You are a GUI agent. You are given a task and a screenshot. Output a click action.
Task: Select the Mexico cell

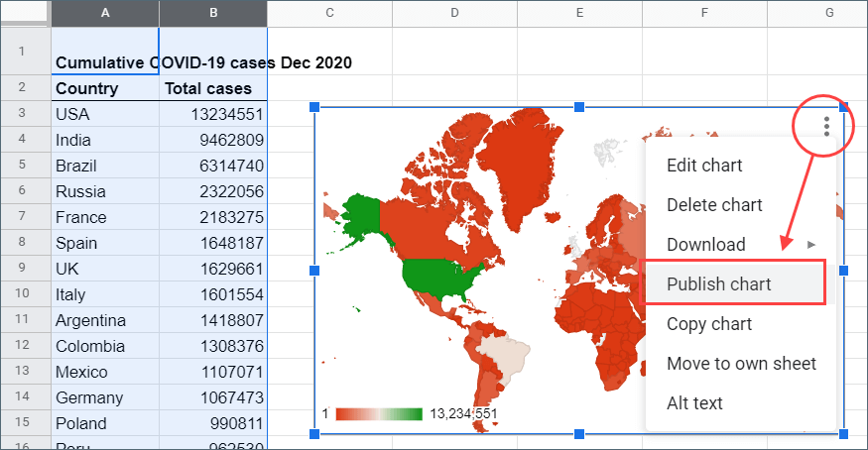[105, 372]
